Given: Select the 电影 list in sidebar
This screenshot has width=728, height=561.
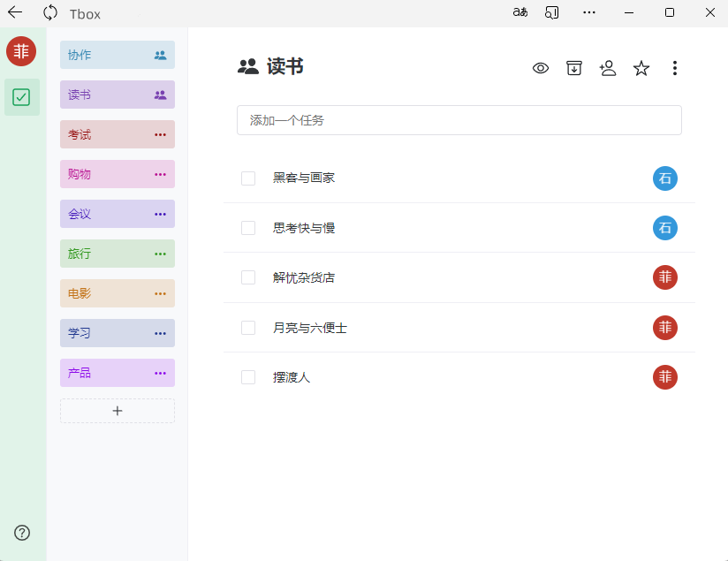Looking at the screenshot, I should pyautogui.click(x=106, y=293).
